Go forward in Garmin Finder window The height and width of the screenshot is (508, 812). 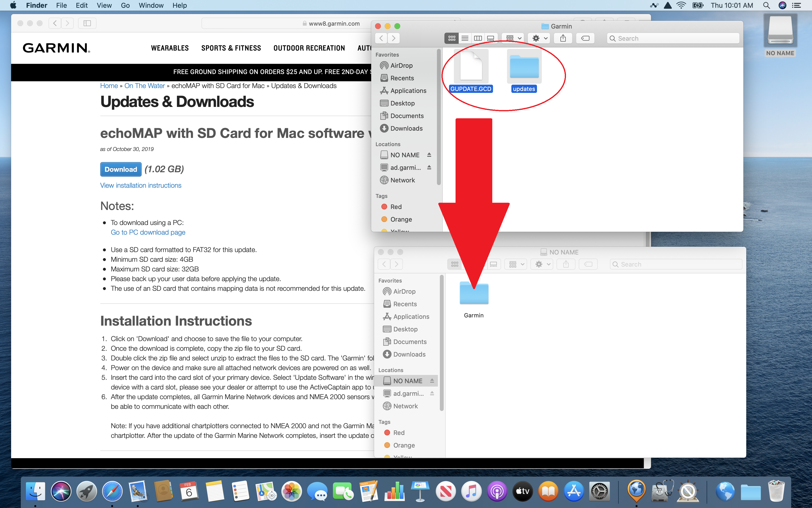click(394, 38)
